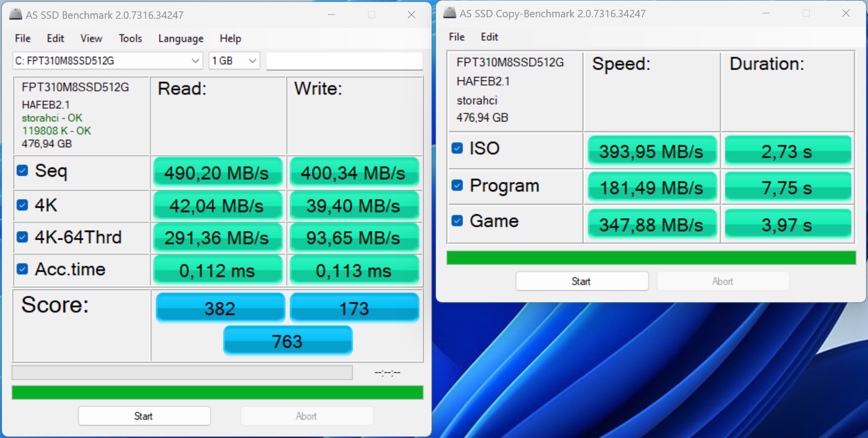Open Edit menu in Copy-Benchmark window
This screenshot has width=868, height=438.
point(489,37)
